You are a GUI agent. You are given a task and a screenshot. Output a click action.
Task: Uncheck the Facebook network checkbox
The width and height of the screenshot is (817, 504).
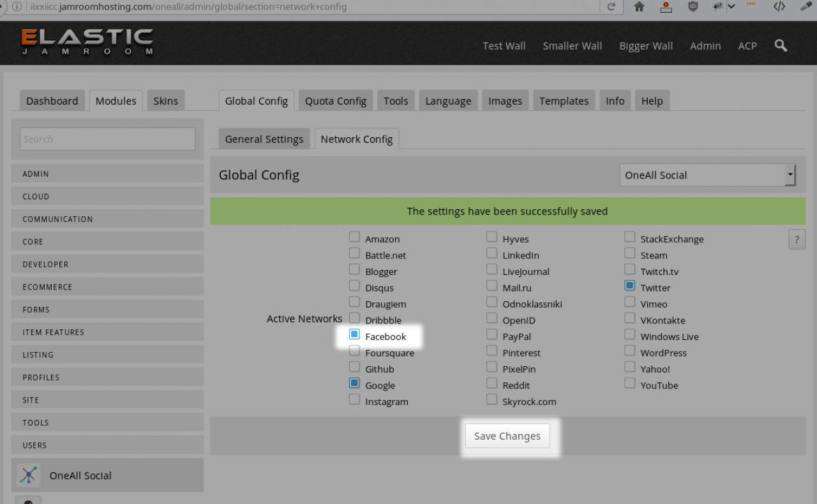point(354,334)
